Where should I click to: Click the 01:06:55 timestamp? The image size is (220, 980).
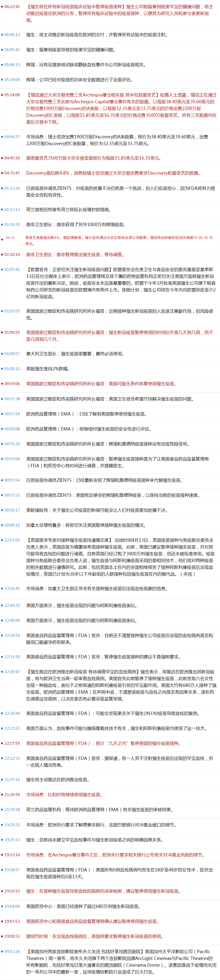point(12,332)
